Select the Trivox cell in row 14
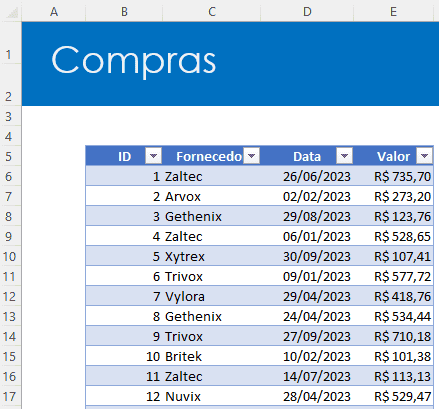The image size is (439, 409). click(212, 336)
